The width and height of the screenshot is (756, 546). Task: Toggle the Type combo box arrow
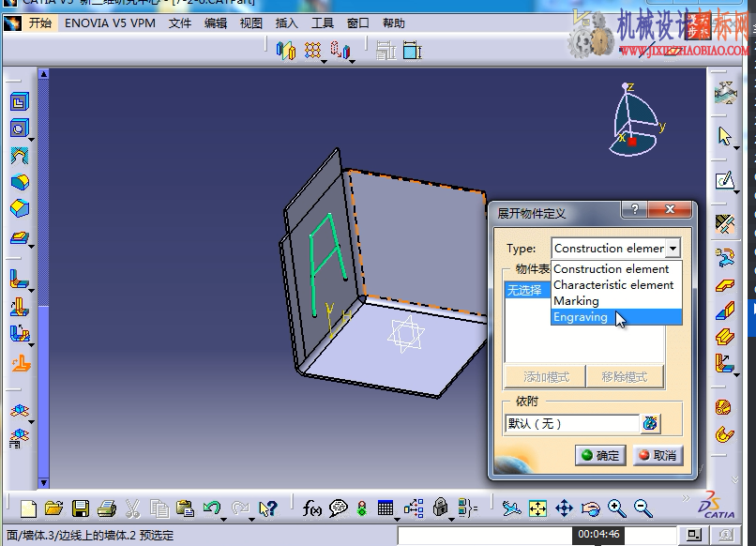[x=673, y=249]
